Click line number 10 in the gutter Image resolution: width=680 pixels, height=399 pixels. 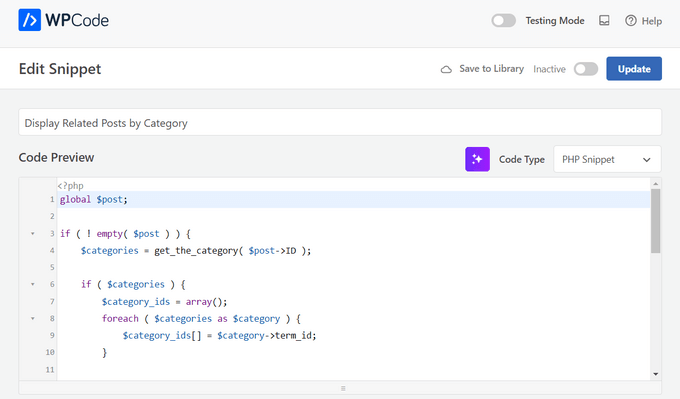tap(50, 352)
